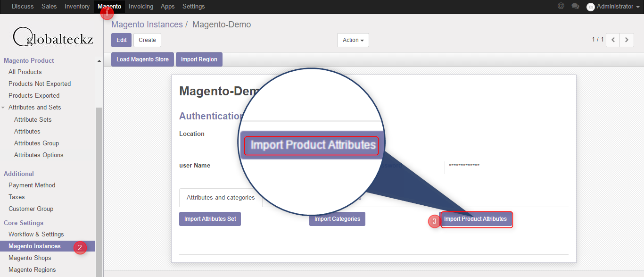Go to previous record arrow
Viewport: 644px width, 277px height.
(x=613, y=40)
